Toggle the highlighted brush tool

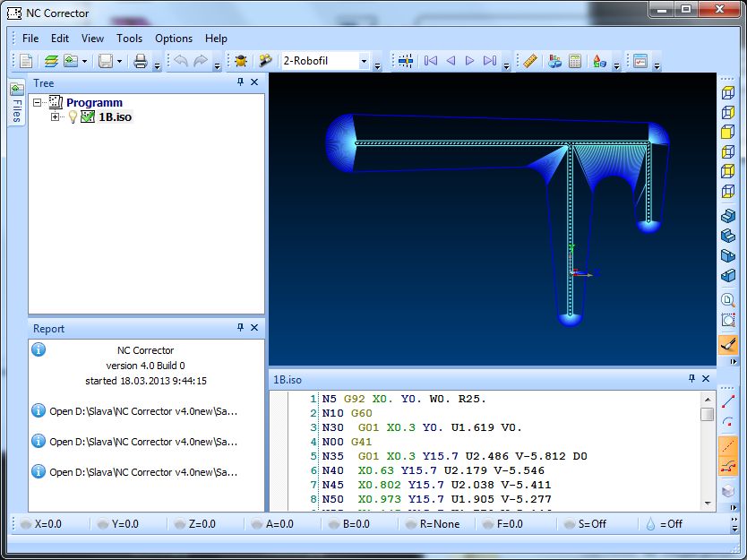(x=728, y=344)
